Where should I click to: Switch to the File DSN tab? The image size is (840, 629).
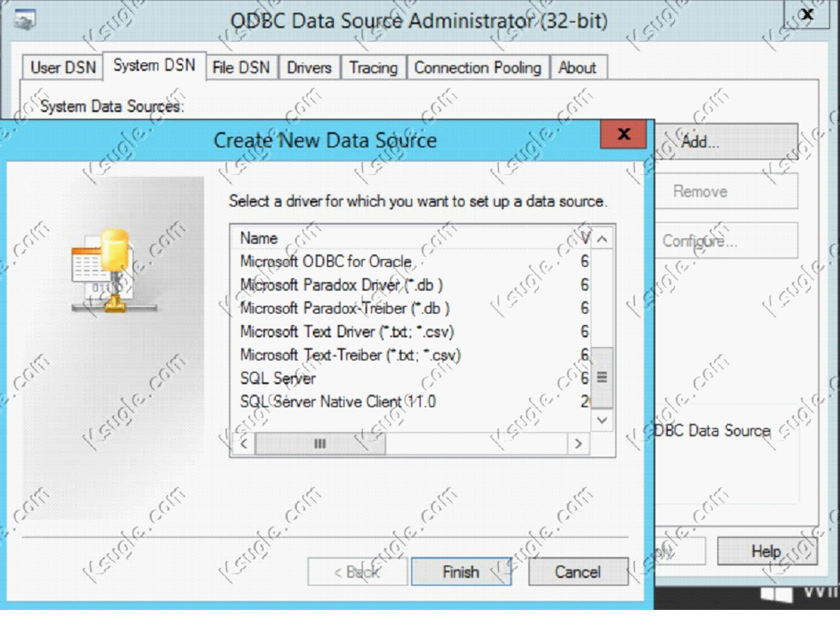241,67
